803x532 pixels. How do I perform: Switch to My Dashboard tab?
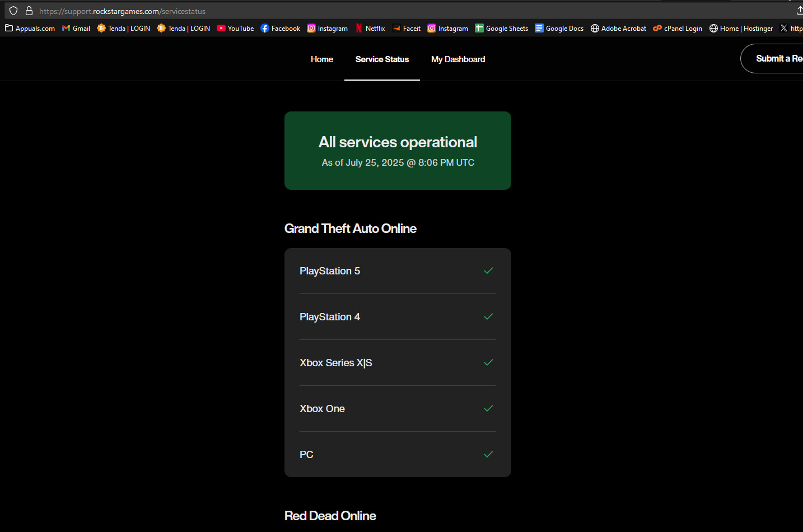(458, 59)
